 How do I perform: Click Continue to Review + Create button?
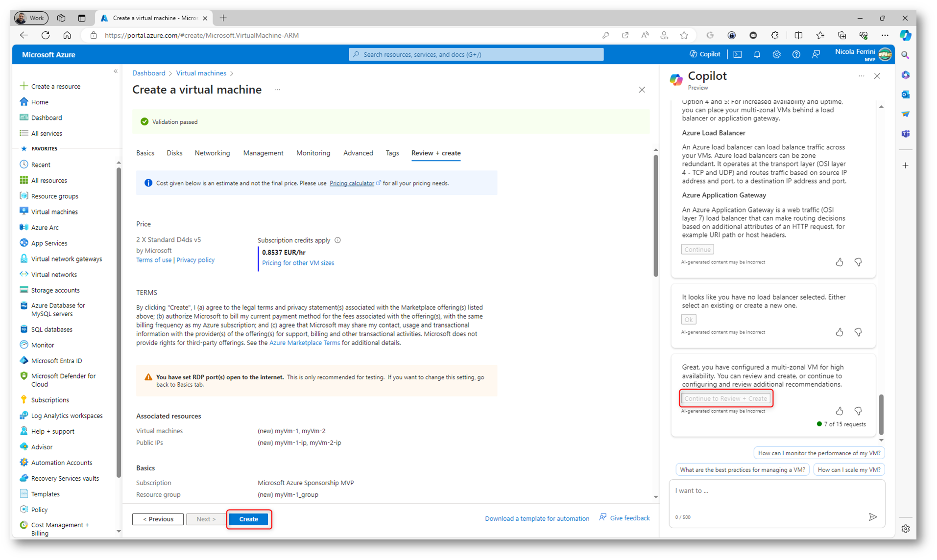point(725,398)
